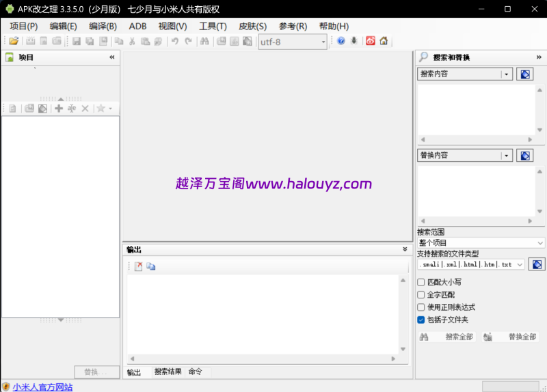Click the copy icon in main toolbar
Screen dimensions: 547x392
pyautogui.click(x=119, y=41)
